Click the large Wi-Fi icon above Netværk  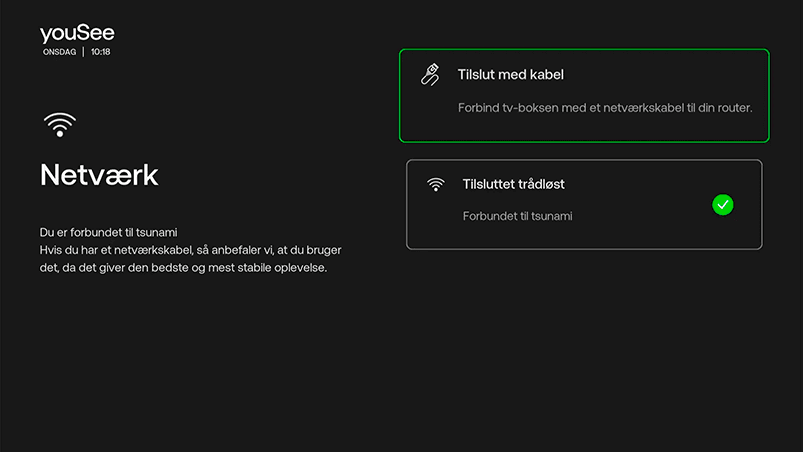tap(60, 125)
